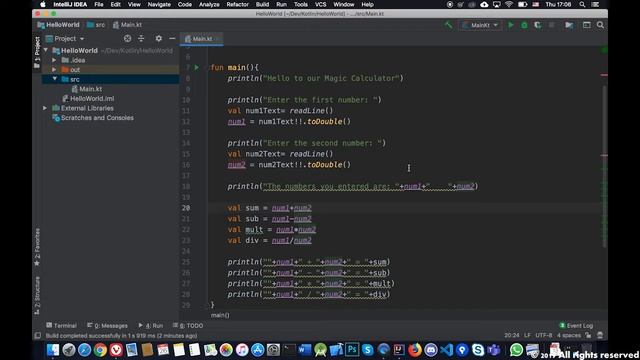This screenshot has height=360, width=640.
Task: Click the UTF-8 encoding widget
Action: pos(544,335)
